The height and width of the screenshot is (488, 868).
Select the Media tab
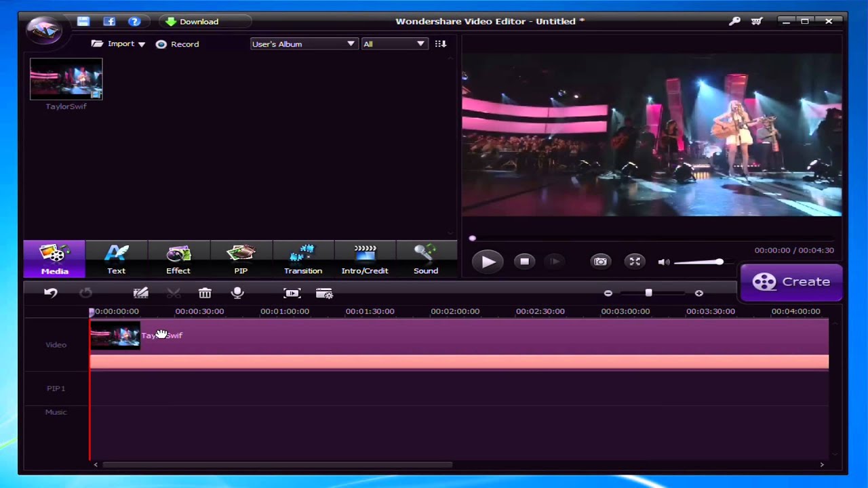[x=55, y=259]
